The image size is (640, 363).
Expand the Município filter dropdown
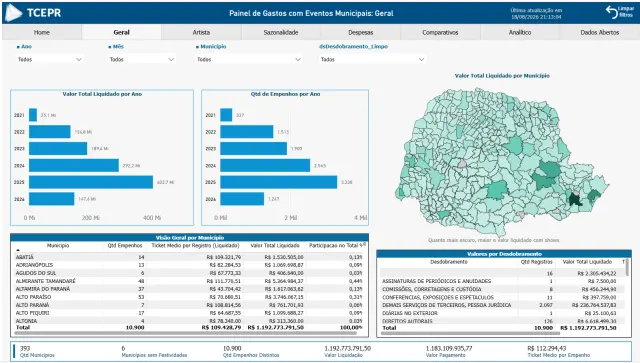249,60
